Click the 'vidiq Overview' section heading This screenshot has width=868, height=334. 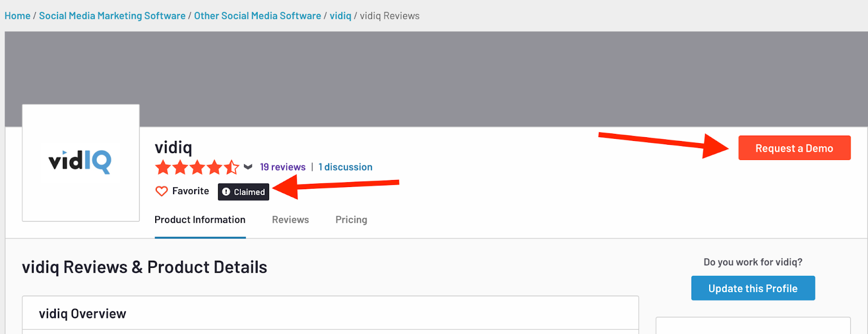[82, 314]
